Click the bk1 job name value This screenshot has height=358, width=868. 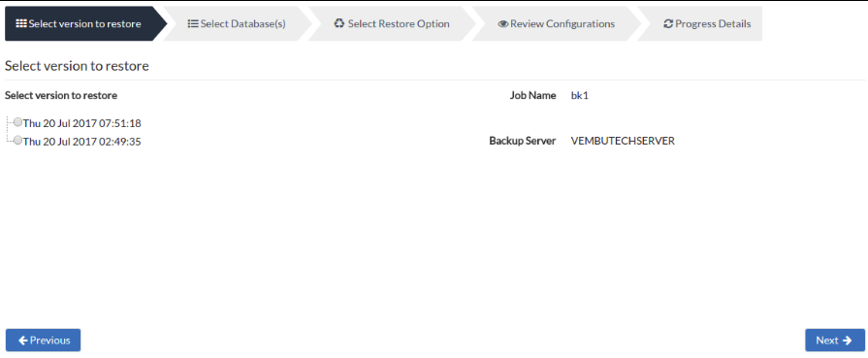[580, 95]
